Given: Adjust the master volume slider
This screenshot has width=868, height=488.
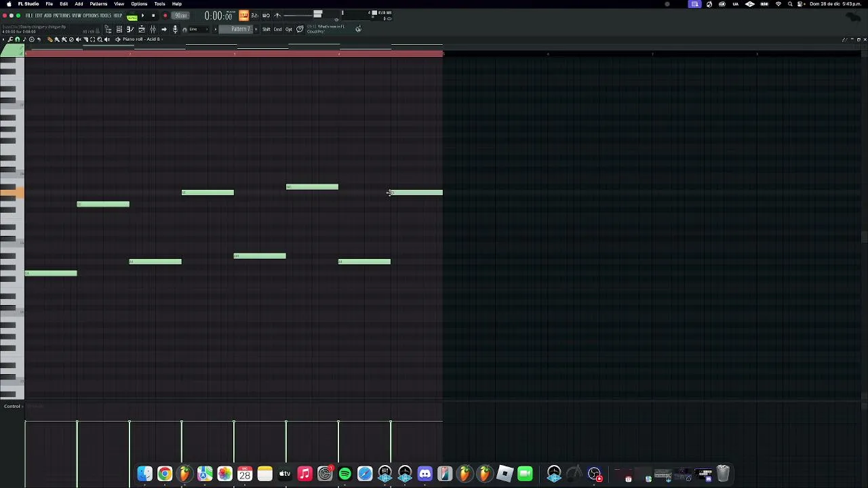Looking at the screenshot, I should coord(317,14).
